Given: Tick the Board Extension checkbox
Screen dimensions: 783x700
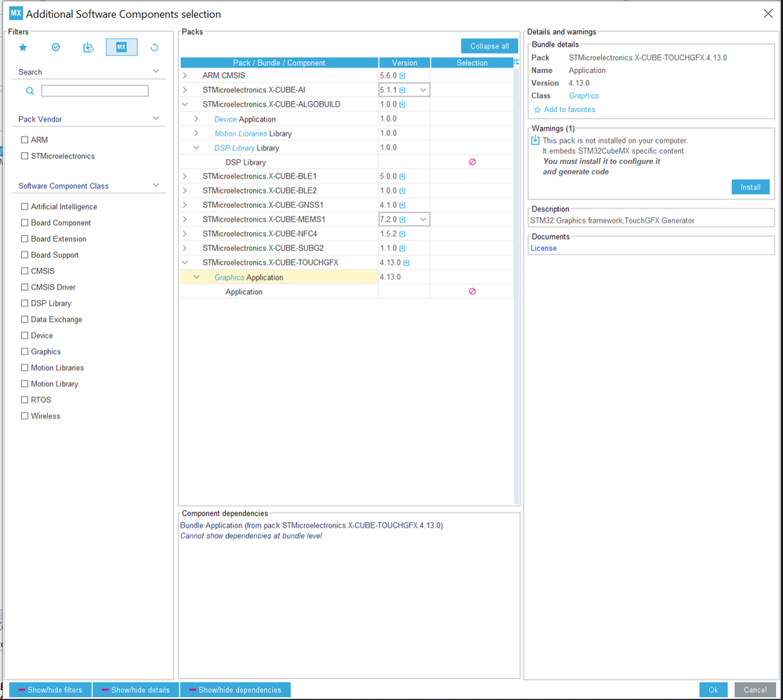Looking at the screenshot, I should tap(24, 238).
